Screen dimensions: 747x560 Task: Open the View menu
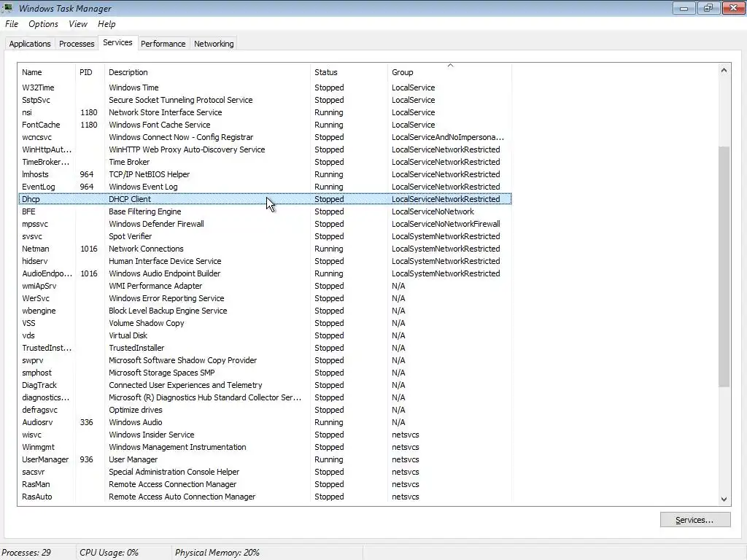coord(77,24)
